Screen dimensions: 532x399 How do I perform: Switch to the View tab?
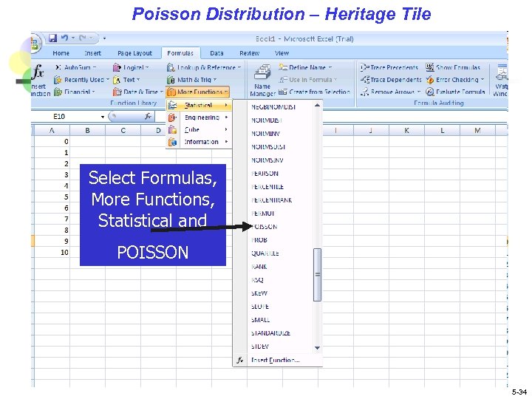[x=282, y=53]
